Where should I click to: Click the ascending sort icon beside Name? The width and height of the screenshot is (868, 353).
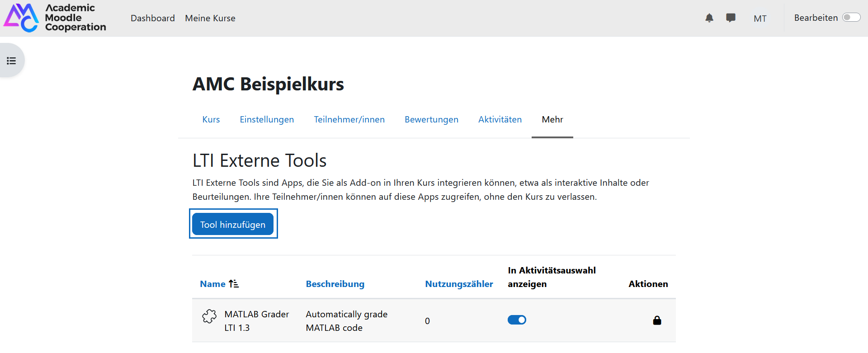pos(234,284)
